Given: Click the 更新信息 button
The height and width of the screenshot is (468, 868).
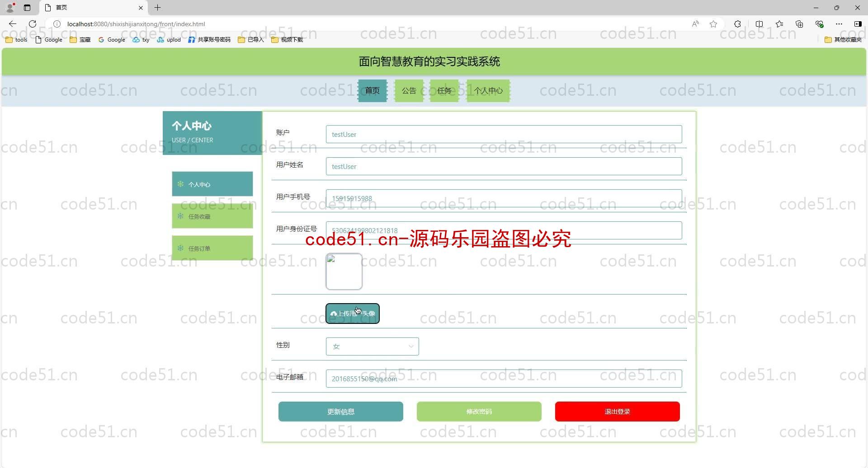Looking at the screenshot, I should [341, 412].
